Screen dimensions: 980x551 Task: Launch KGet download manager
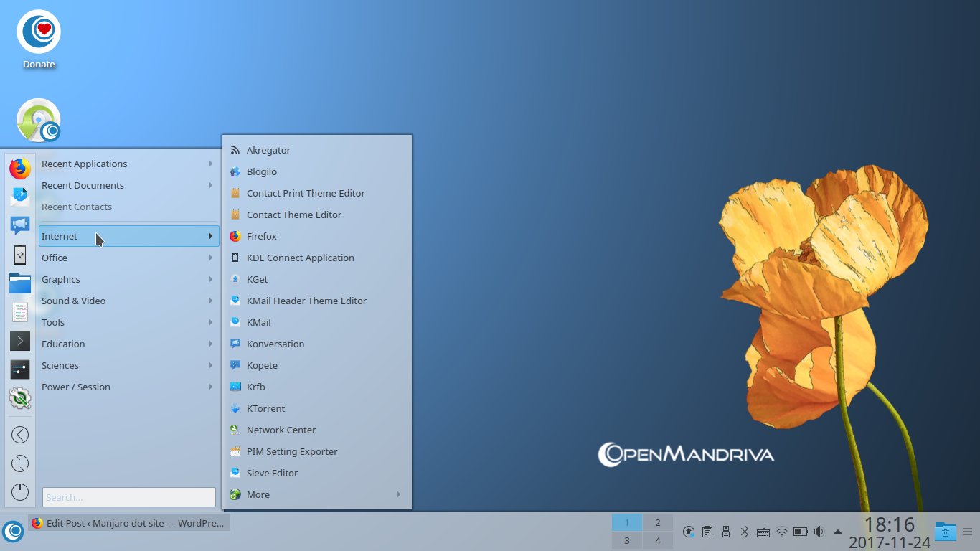(x=317, y=279)
